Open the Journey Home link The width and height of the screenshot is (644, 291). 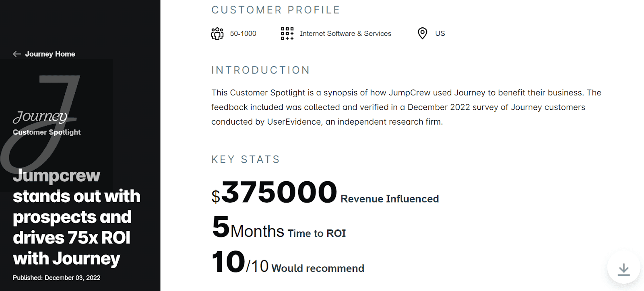tap(50, 54)
